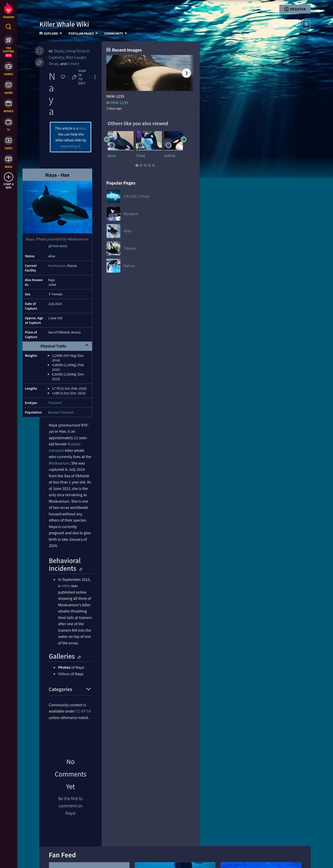Edit the Behavioral Incidents section
The image size is (333, 868).
(81, 570)
